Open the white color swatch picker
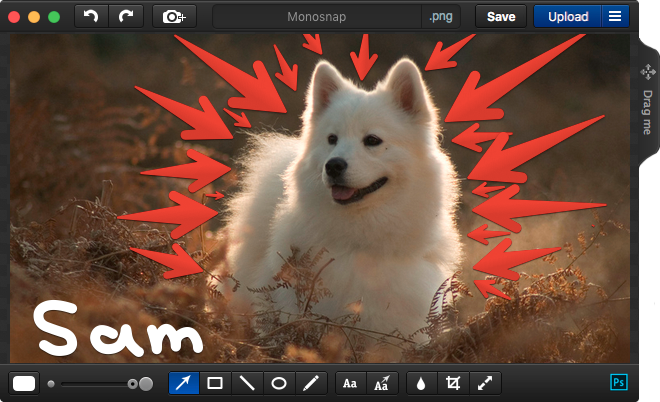This screenshot has width=660, height=402. click(x=24, y=383)
